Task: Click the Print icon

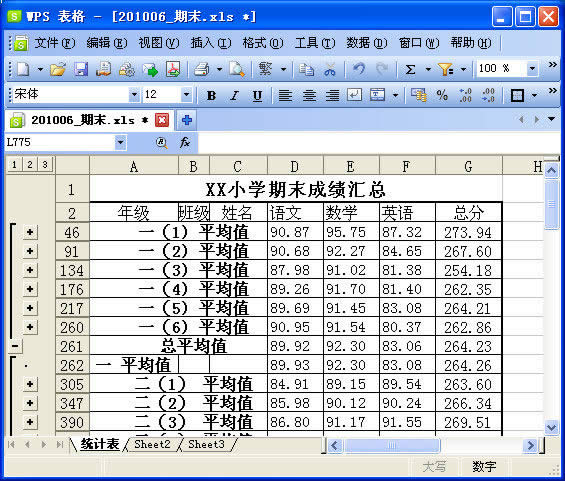Action: coord(202,69)
